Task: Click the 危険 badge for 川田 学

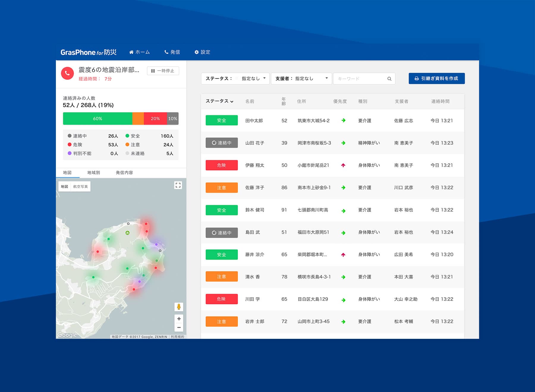Action: pos(222,299)
